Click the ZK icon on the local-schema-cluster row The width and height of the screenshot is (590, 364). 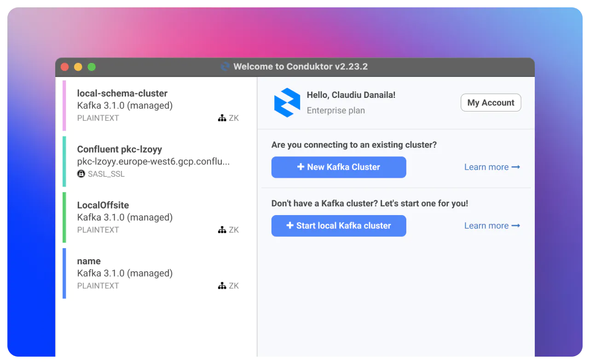222,118
